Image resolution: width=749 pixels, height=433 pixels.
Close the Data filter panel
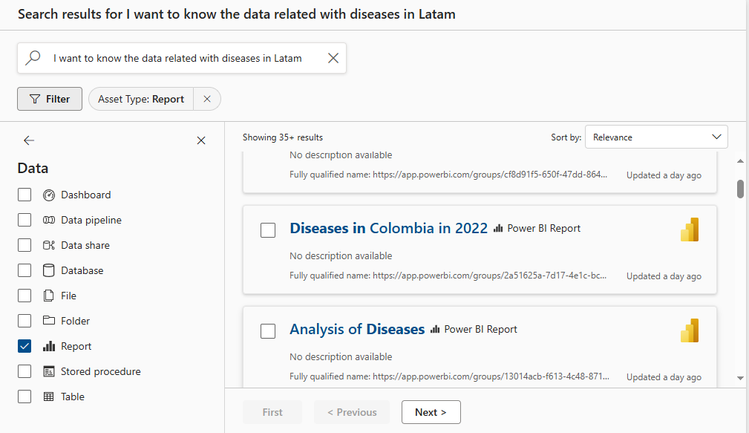pyautogui.click(x=201, y=141)
